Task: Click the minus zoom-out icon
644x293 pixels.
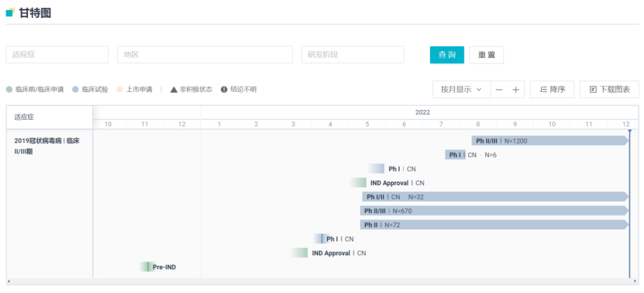Action: point(499,89)
